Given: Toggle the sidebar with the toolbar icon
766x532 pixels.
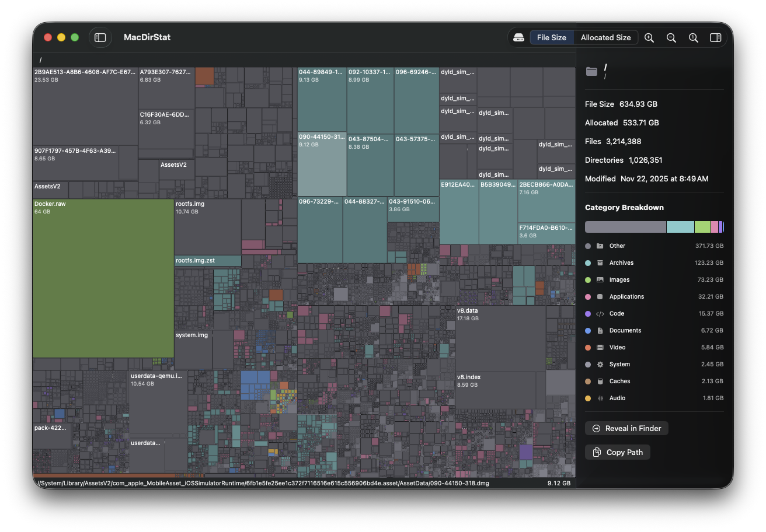Looking at the screenshot, I should click(100, 37).
